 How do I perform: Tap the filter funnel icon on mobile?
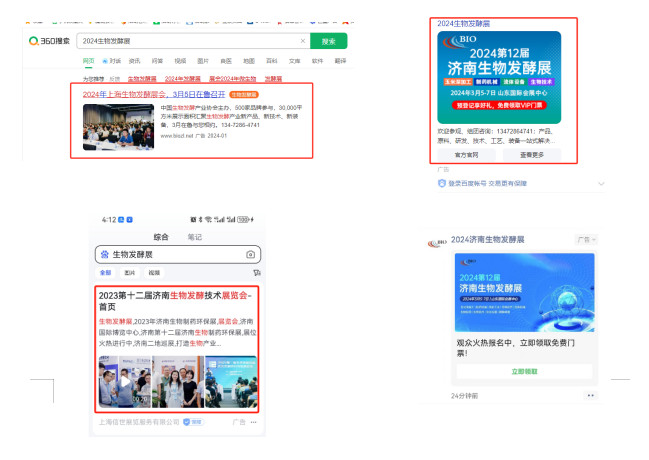[x=257, y=272]
